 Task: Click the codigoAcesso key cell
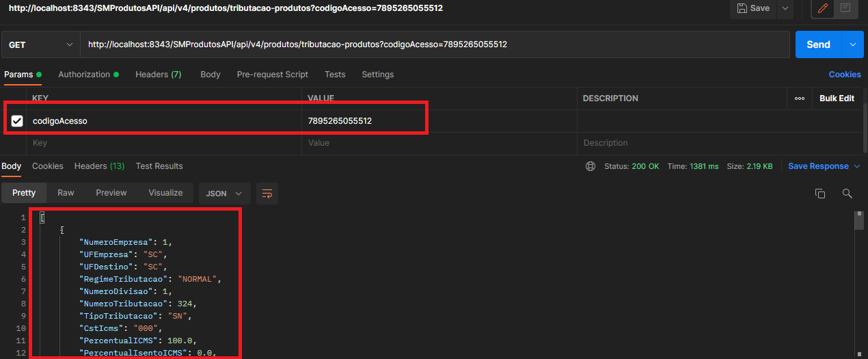164,121
